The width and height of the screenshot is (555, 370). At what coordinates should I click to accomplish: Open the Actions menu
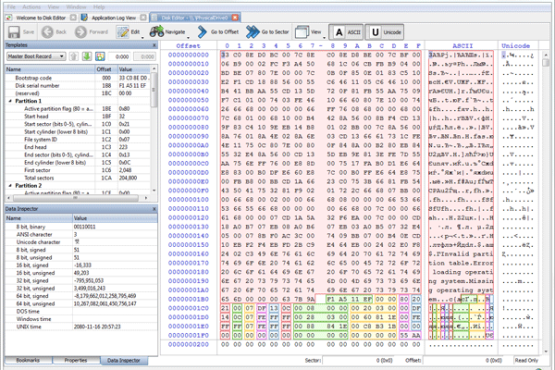(32, 7)
